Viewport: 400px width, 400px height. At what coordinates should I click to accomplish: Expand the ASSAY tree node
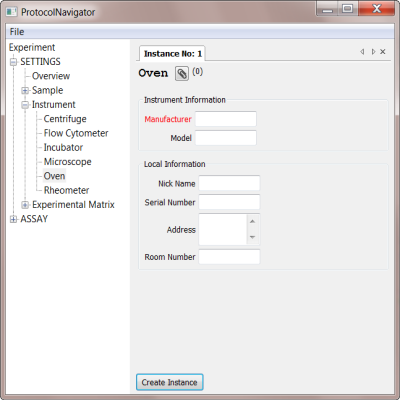pyautogui.click(x=13, y=219)
